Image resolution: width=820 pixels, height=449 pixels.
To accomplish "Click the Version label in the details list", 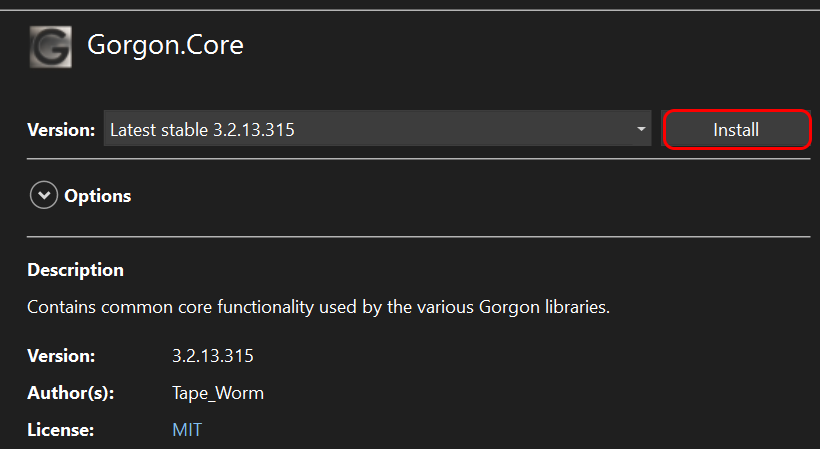I will 61,356.
